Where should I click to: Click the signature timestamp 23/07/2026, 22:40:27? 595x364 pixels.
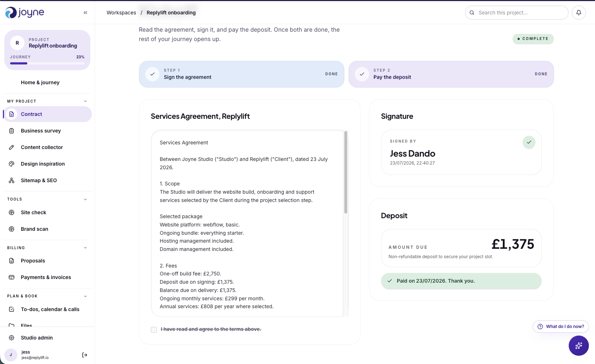coord(412,163)
